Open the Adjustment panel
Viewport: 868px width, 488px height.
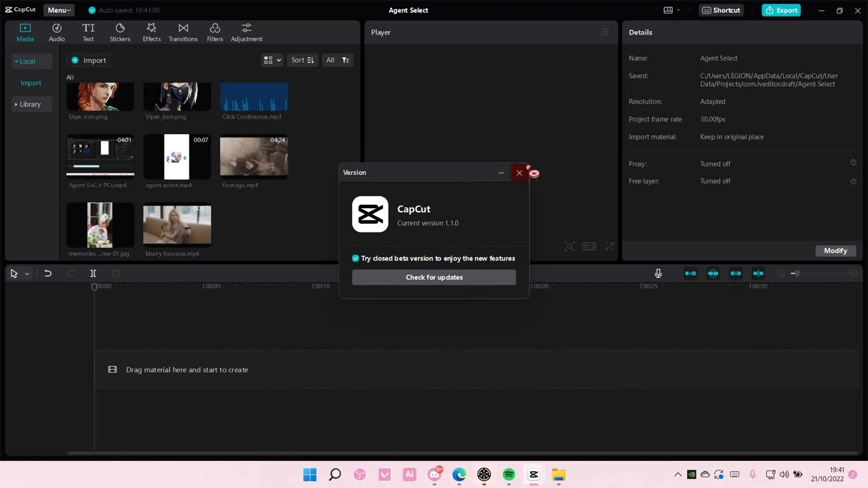[246, 32]
